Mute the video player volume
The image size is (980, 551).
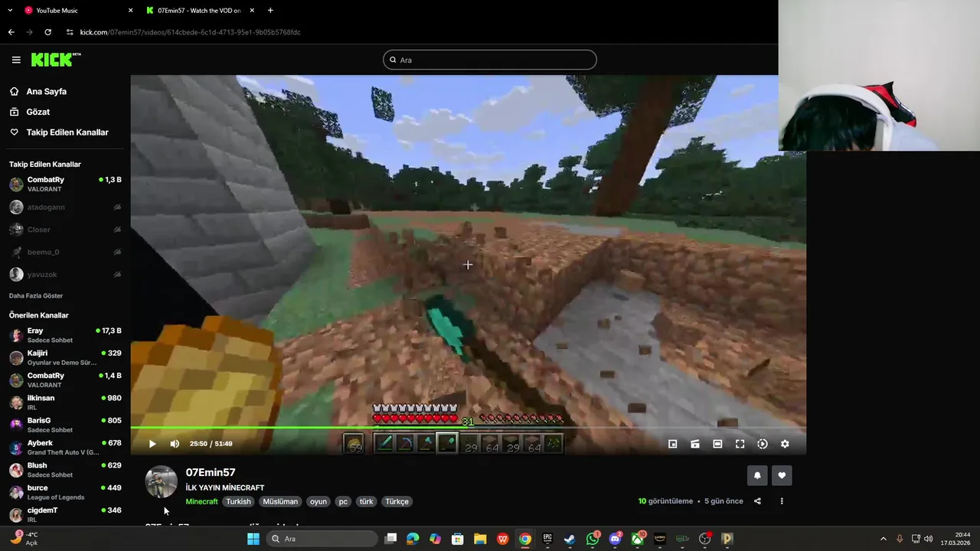(175, 444)
